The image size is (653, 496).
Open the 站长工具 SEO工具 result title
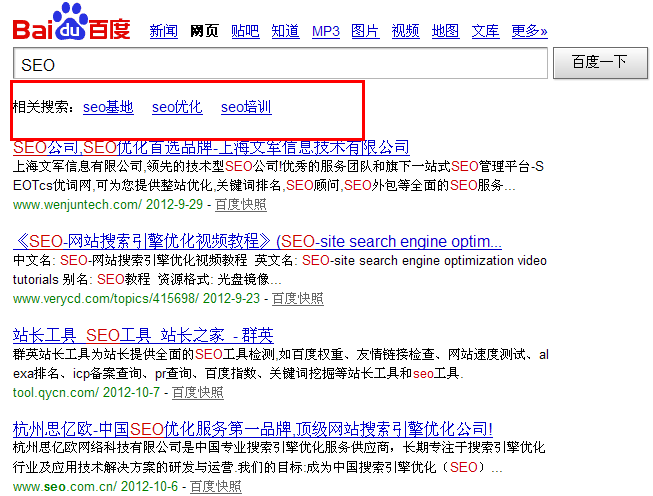click(x=143, y=335)
